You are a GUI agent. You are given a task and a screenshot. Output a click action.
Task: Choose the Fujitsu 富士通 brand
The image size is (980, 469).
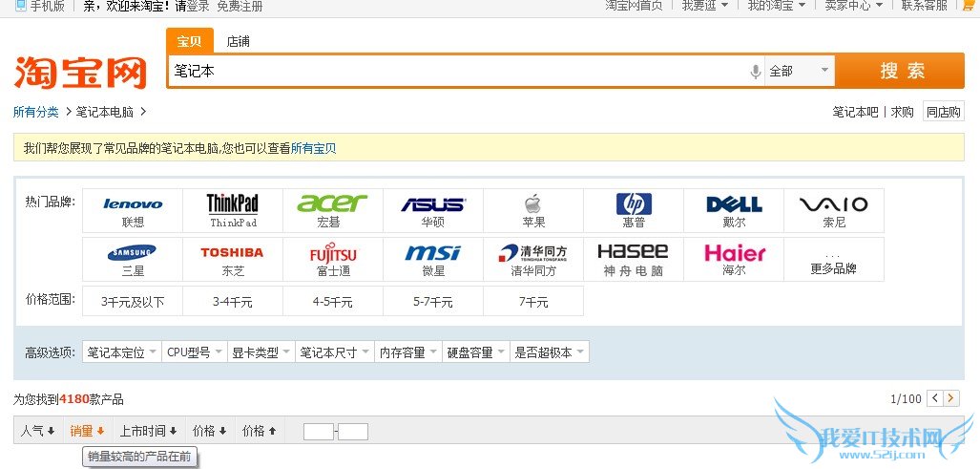pyautogui.click(x=332, y=259)
